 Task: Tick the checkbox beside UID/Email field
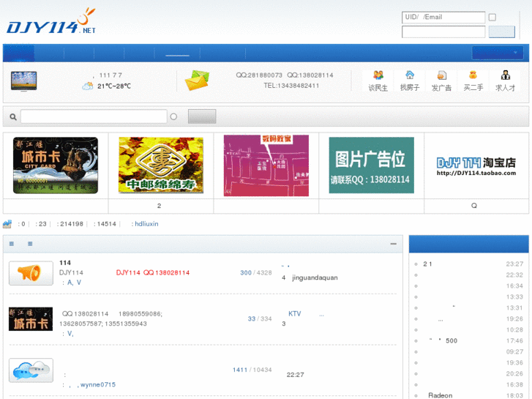(x=492, y=18)
